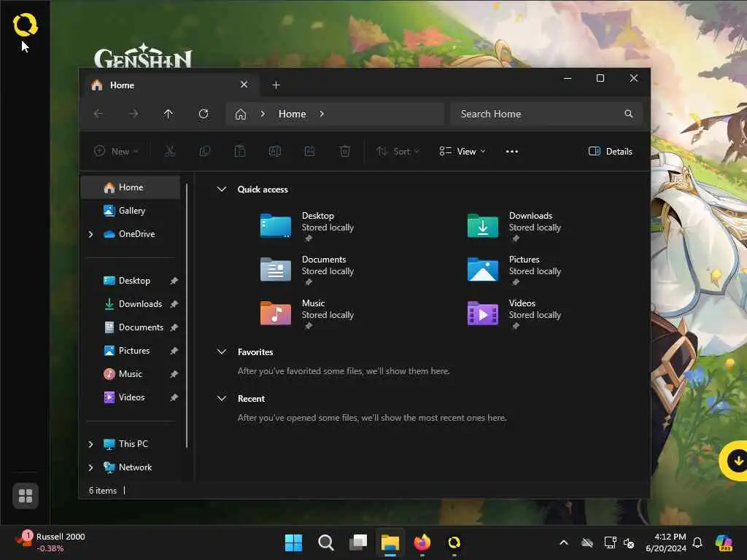
Task: Open the notification bell
Action: 697,542
